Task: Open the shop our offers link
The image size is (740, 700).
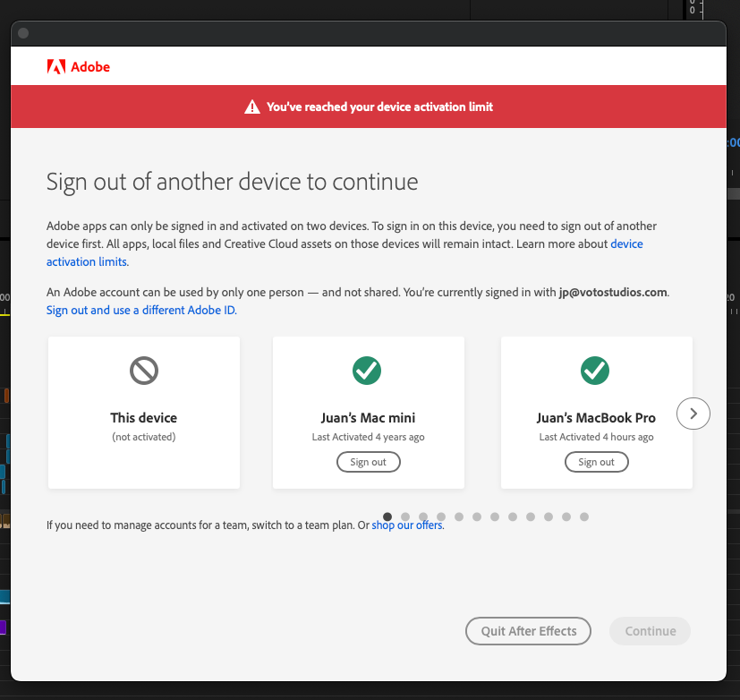Action: [x=407, y=525]
